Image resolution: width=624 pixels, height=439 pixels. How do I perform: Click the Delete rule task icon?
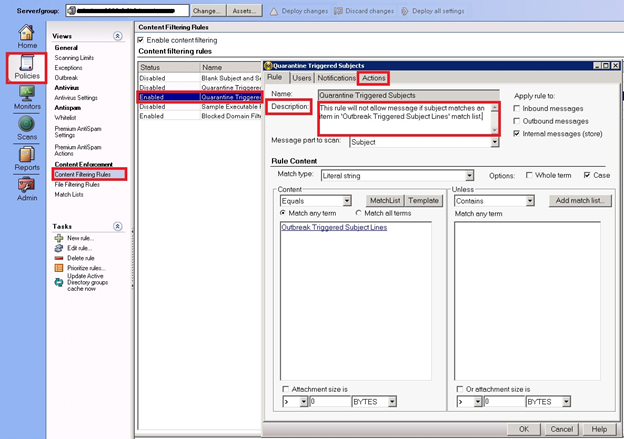click(x=59, y=257)
